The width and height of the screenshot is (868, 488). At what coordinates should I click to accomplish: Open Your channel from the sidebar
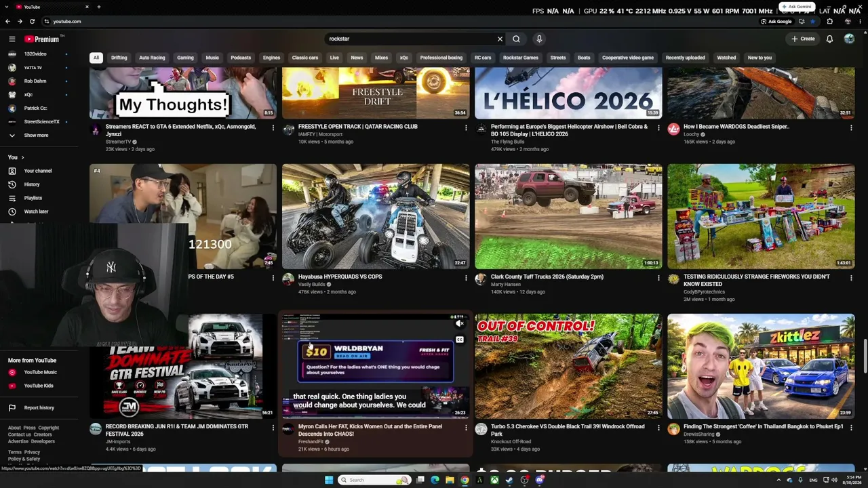pos(38,171)
